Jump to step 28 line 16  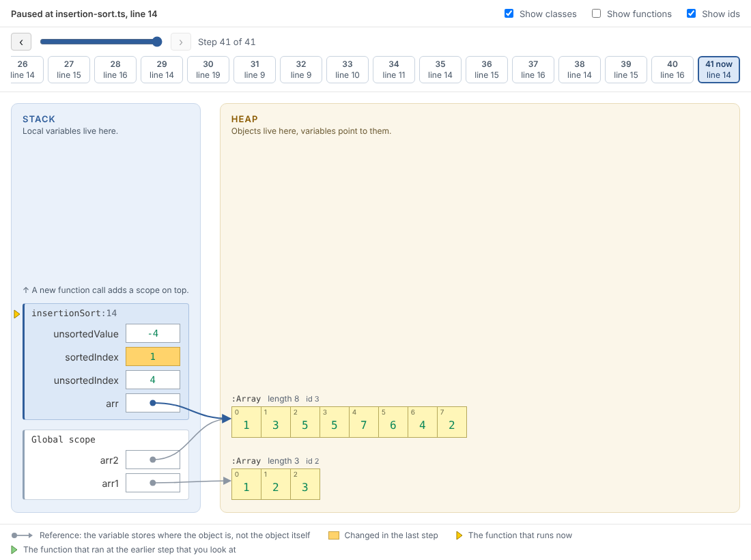pos(115,70)
